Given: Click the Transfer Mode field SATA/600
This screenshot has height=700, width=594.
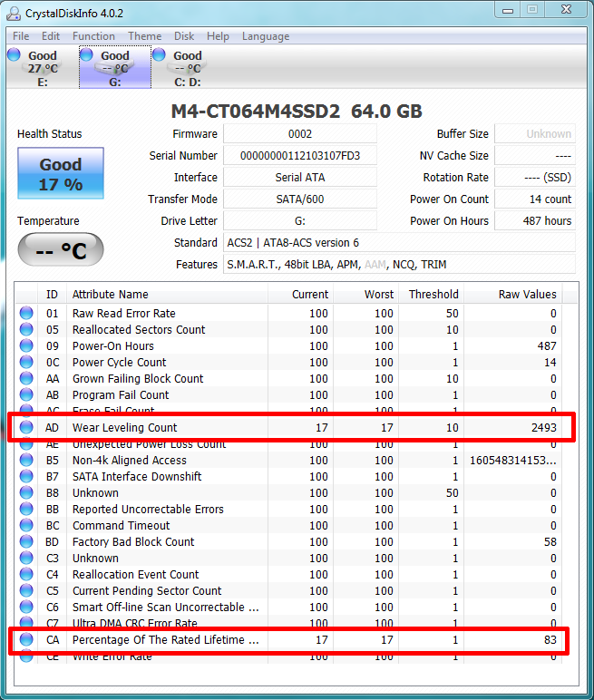Looking at the screenshot, I should click(300, 199).
